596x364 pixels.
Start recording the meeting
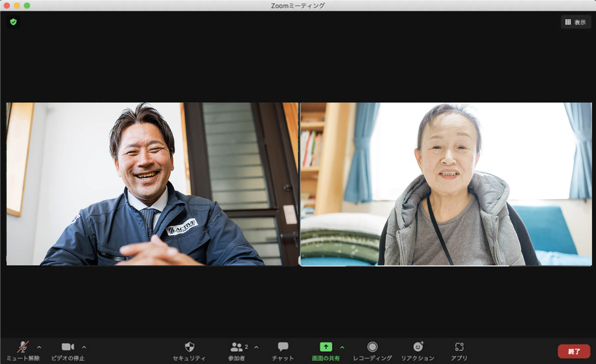pos(372,347)
